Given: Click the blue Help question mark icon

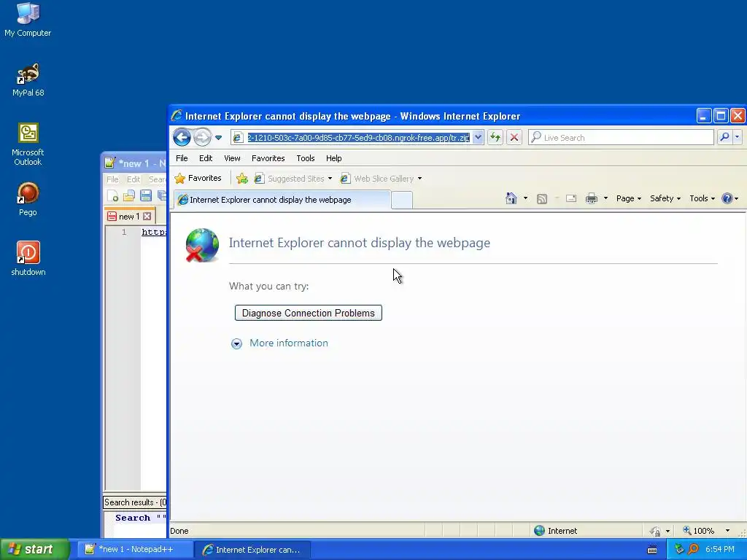Looking at the screenshot, I should pyautogui.click(x=727, y=198).
